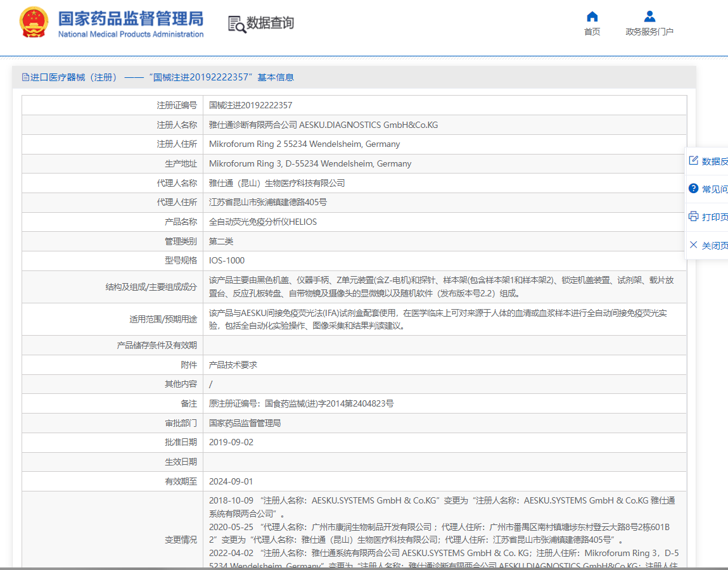
Task: Click the 数据查询 title text
Action: pyautogui.click(x=270, y=23)
